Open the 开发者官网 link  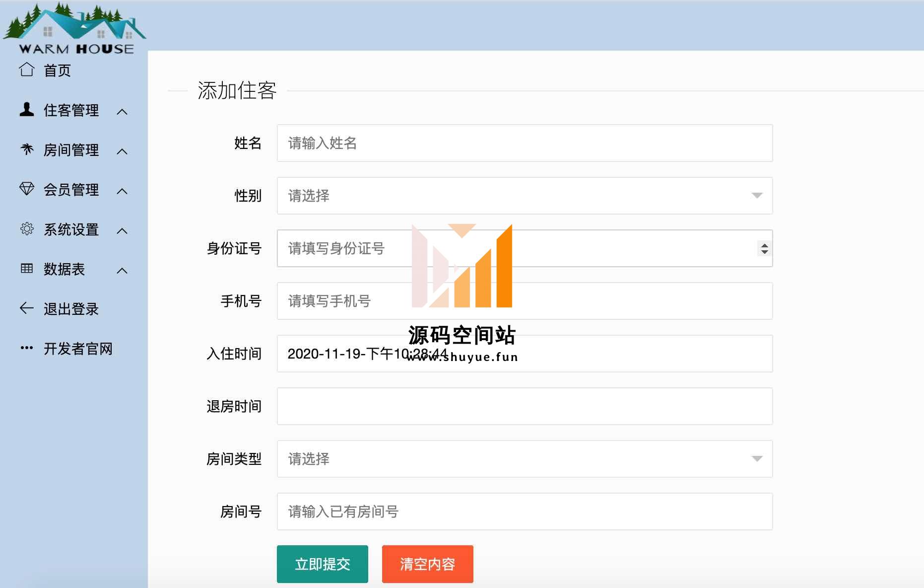pos(78,348)
